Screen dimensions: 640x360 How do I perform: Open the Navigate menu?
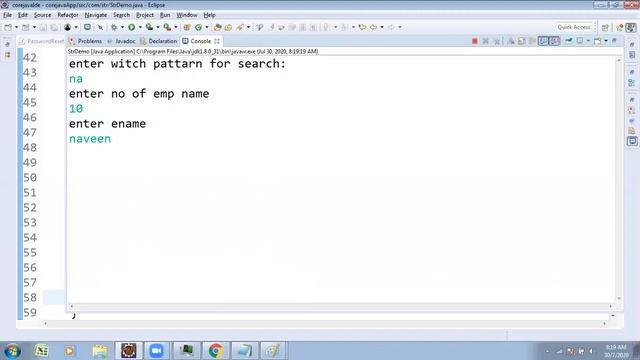[x=96, y=15]
